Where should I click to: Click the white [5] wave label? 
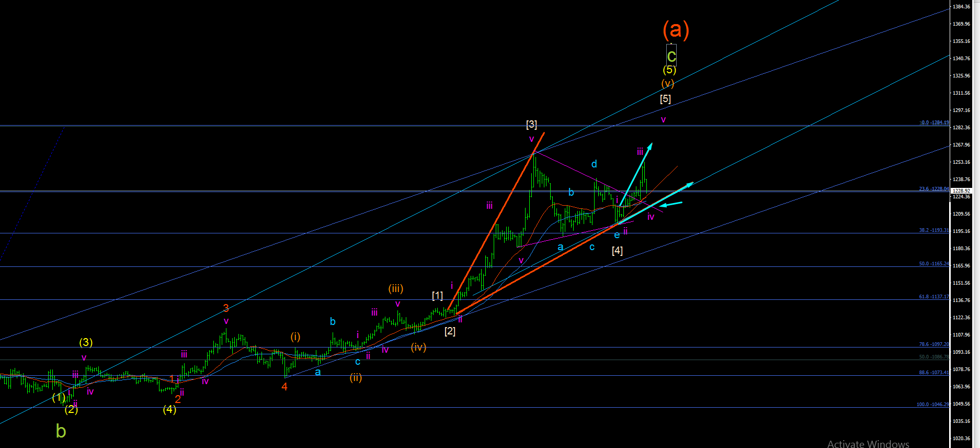(665, 98)
